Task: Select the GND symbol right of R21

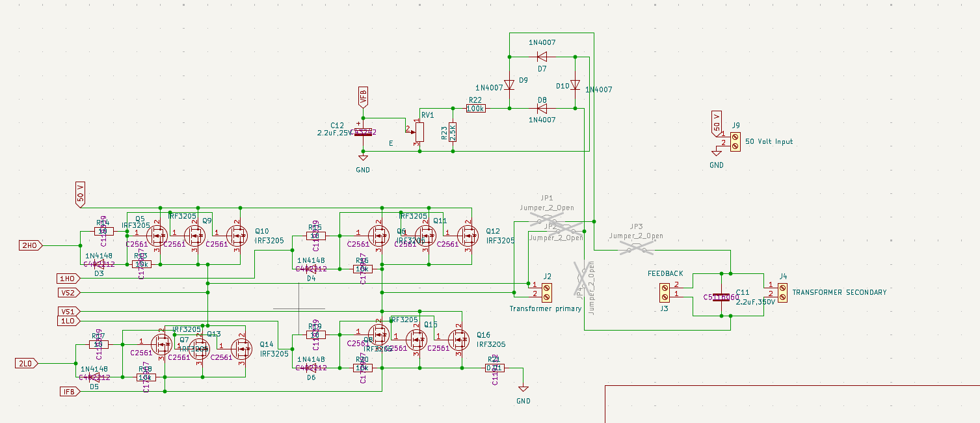Action: [x=523, y=388]
